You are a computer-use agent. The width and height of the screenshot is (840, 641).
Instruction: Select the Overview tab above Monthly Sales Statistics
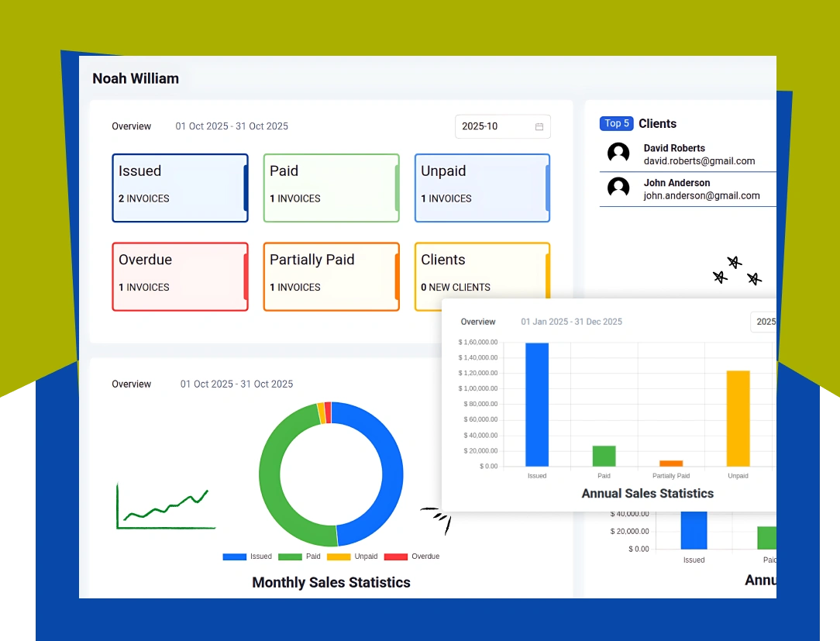(131, 384)
